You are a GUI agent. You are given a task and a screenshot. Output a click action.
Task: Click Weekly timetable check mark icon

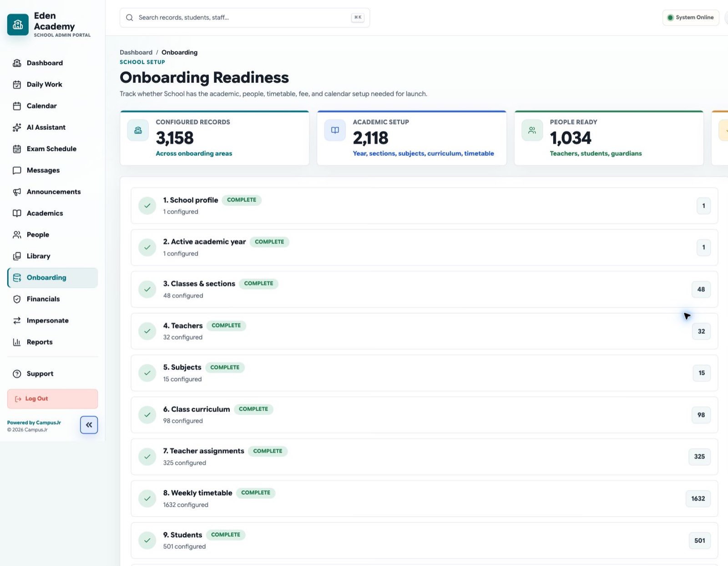[x=147, y=499]
